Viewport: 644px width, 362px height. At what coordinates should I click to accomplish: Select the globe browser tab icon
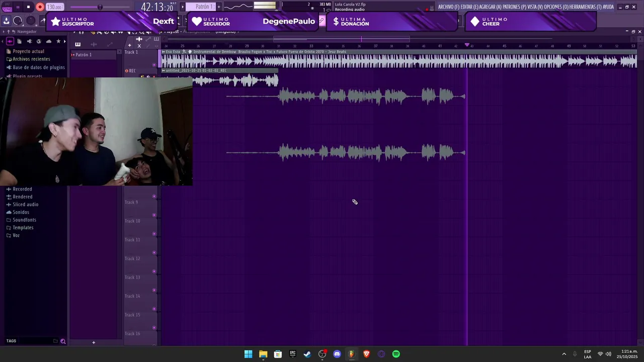coord(39,41)
